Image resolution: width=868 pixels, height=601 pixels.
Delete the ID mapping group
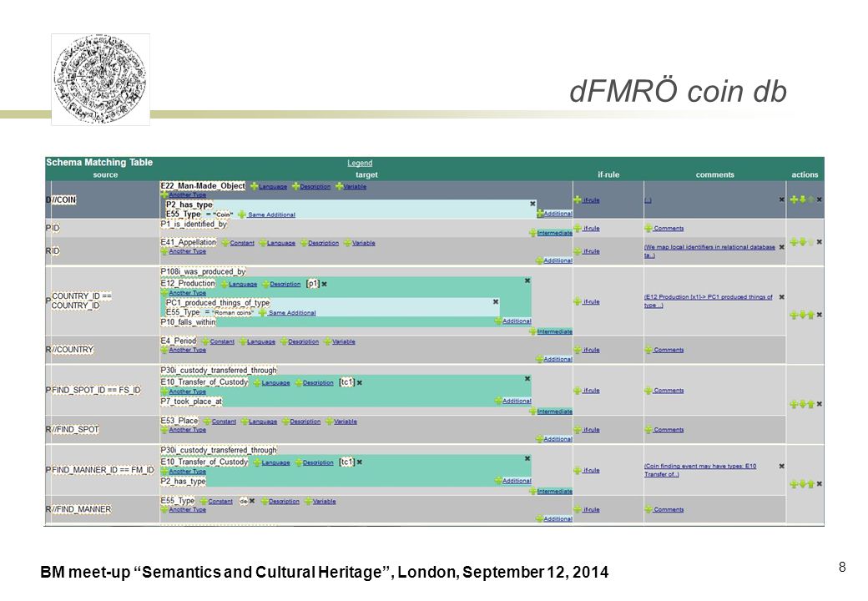tap(820, 242)
